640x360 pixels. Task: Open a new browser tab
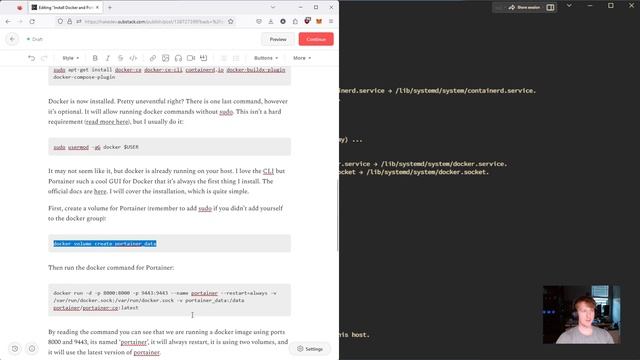coord(110,7)
